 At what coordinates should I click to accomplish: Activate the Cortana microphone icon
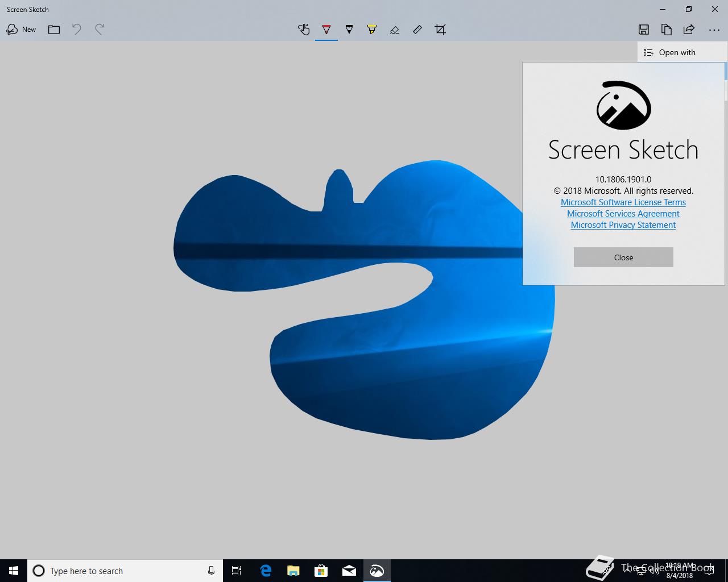[x=211, y=571]
